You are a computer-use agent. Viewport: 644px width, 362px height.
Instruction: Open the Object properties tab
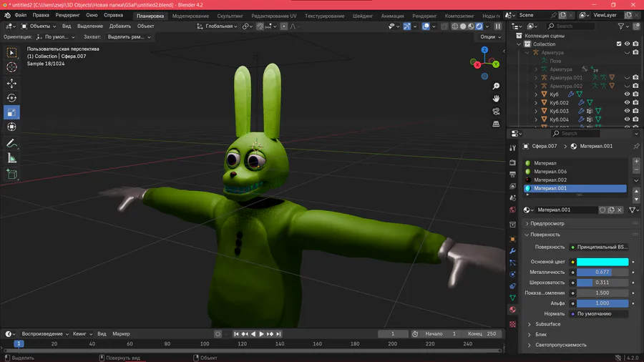(512, 239)
